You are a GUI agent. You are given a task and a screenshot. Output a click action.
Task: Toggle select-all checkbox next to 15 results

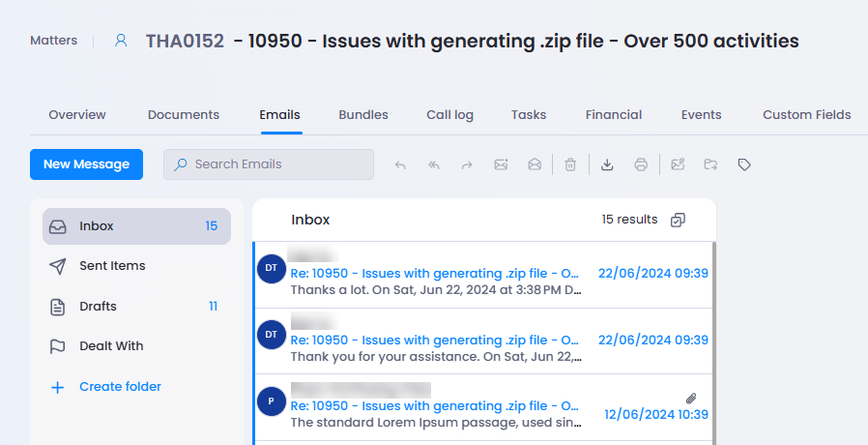678,220
